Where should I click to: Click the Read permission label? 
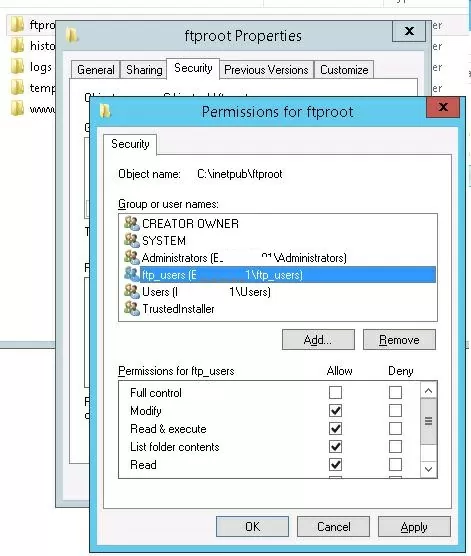click(143, 465)
